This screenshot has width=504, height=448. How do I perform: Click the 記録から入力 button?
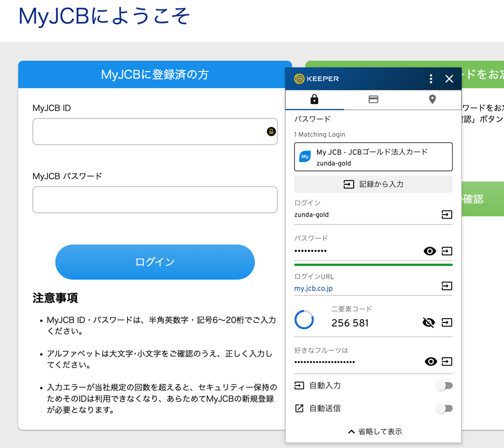[373, 184]
